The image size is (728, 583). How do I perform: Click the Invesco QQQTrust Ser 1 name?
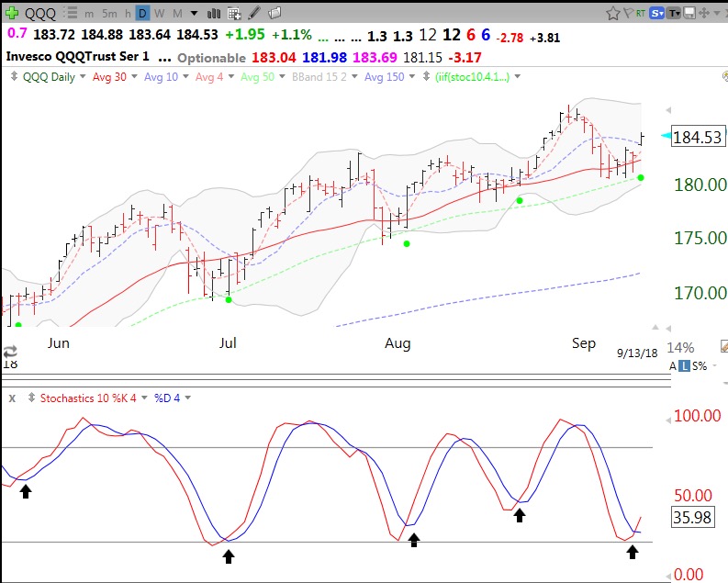tap(77, 57)
